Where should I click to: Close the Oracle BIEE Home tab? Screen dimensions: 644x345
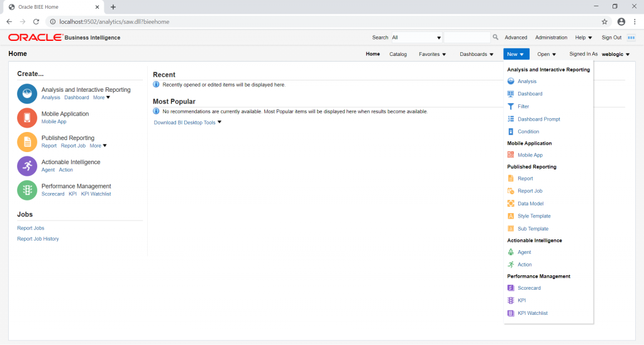pyautogui.click(x=97, y=7)
